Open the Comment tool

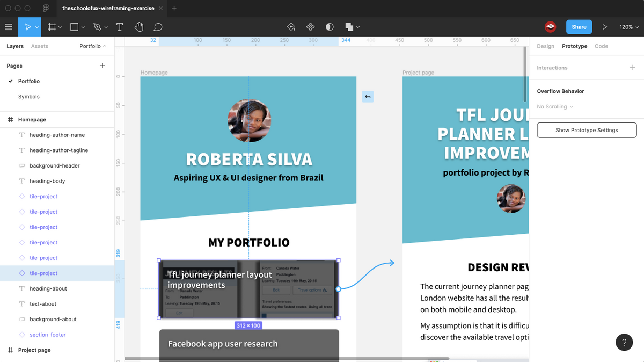pyautogui.click(x=156, y=27)
